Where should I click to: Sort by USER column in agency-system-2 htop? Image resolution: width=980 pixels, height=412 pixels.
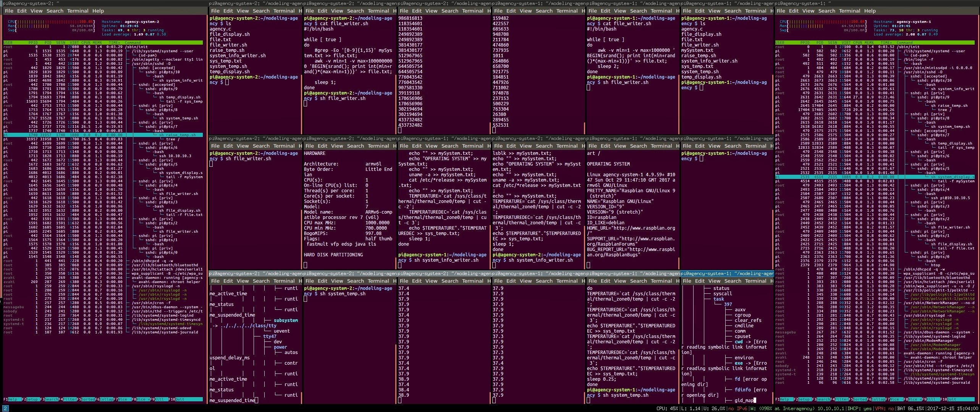(8, 43)
